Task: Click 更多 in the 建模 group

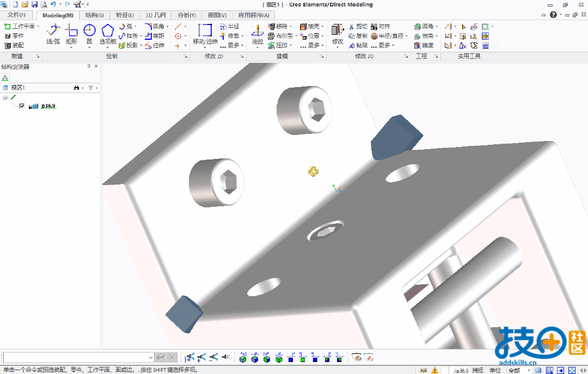Action: point(311,45)
